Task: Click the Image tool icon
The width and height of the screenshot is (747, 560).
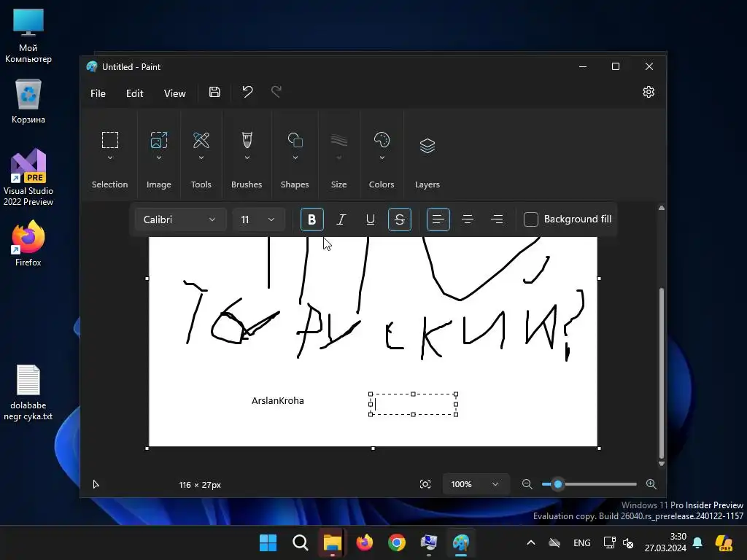Action: [158, 140]
